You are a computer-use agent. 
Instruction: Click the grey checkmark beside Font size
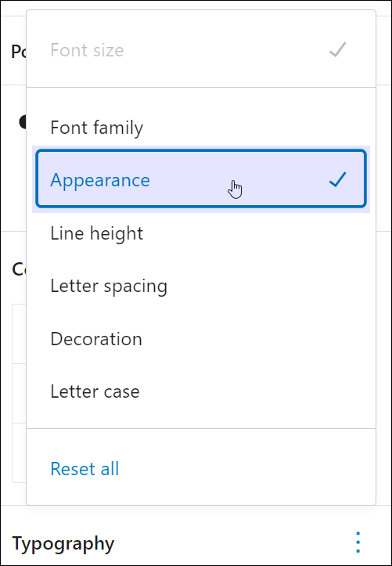(x=337, y=50)
